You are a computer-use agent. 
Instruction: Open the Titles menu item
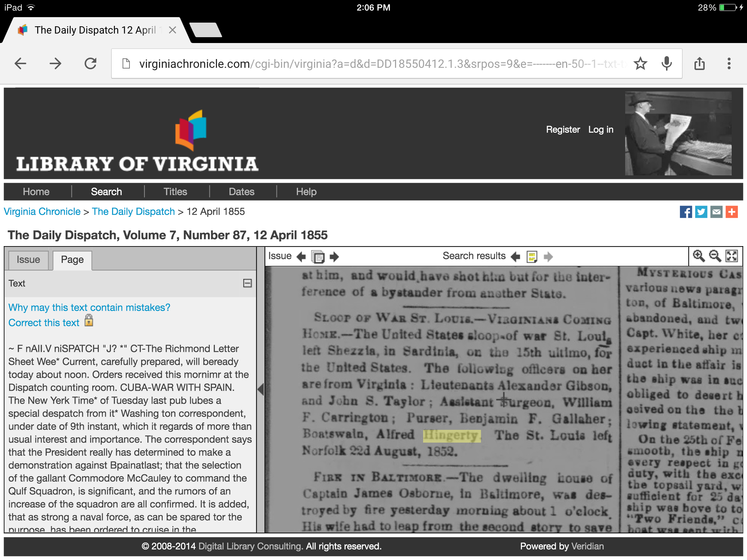(175, 192)
